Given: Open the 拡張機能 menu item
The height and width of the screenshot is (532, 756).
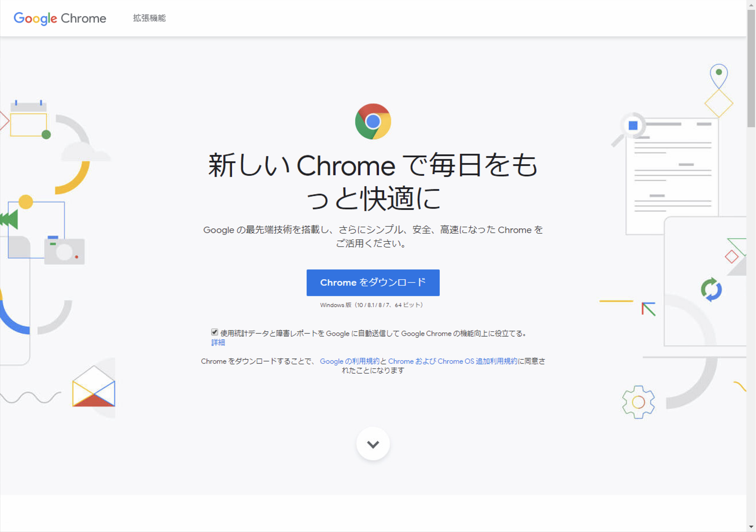Looking at the screenshot, I should point(149,18).
